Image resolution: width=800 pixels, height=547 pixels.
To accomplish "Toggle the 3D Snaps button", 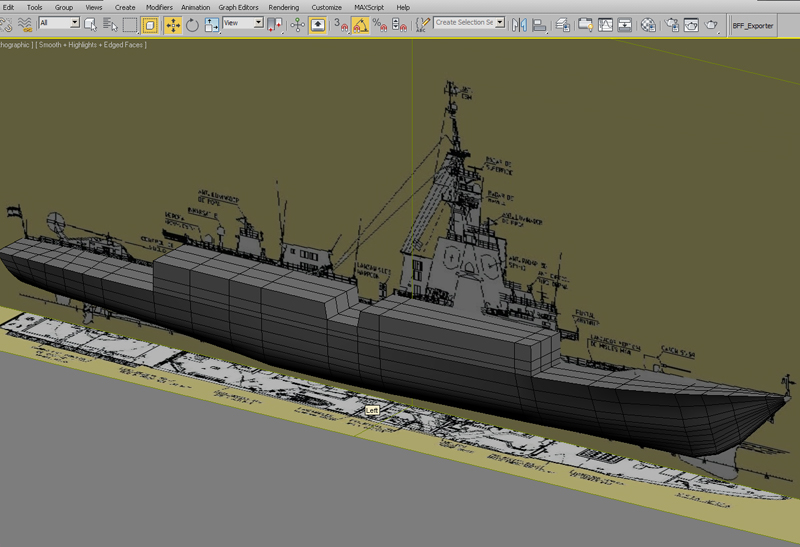I will [341, 25].
